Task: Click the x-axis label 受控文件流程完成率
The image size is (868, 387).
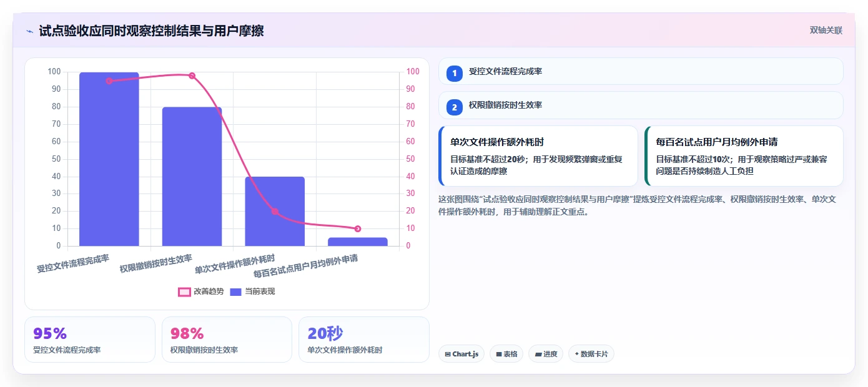Action: (x=73, y=263)
